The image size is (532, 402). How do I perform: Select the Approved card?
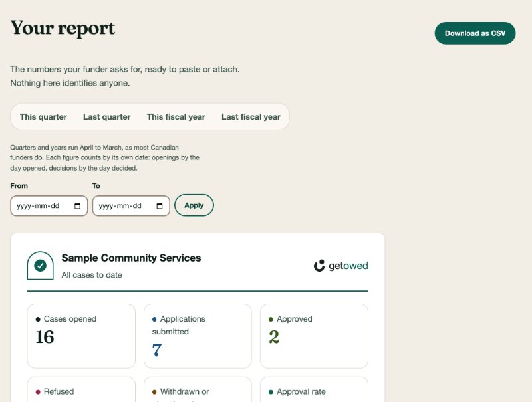pyautogui.click(x=314, y=336)
